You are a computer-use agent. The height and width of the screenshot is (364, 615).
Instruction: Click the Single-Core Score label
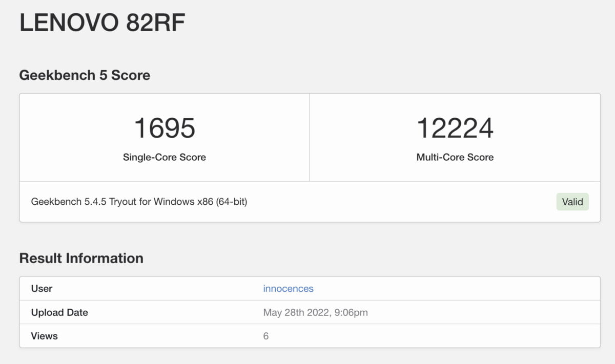(165, 157)
